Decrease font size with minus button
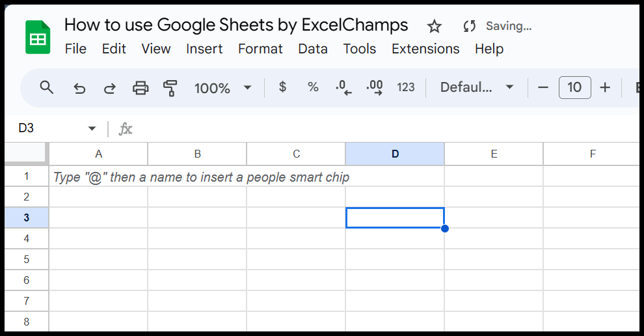The height and width of the screenshot is (336, 644). [544, 87]
